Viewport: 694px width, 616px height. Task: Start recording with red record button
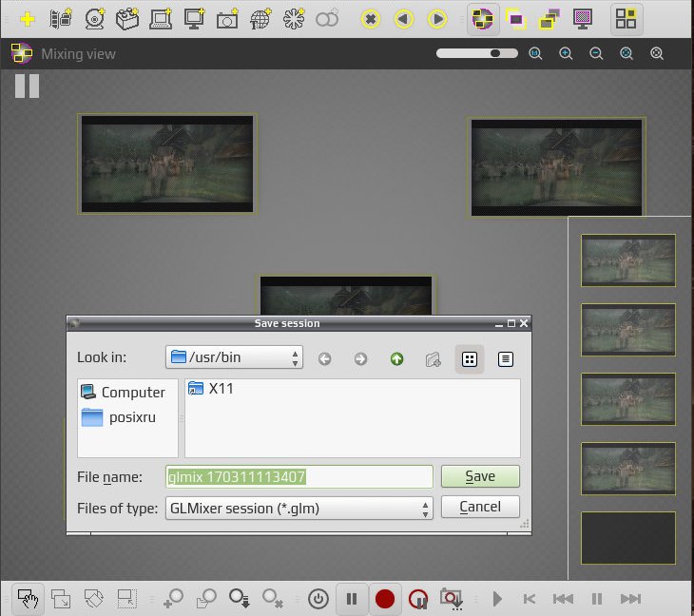(385, 599)
